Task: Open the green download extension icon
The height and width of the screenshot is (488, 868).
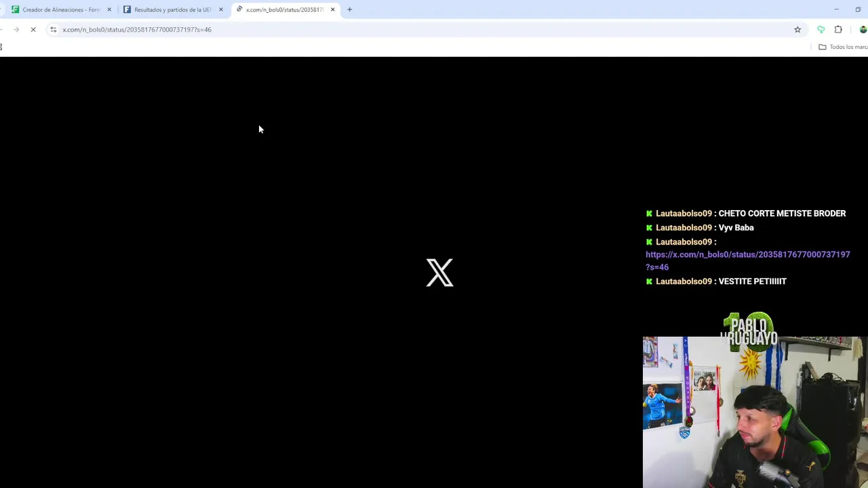Action: click(821, 29)
